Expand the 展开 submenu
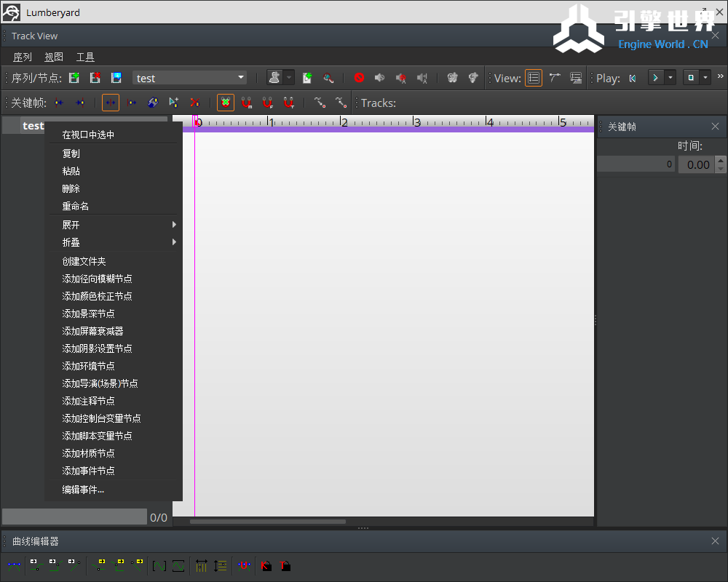 [x=114, y=225]
